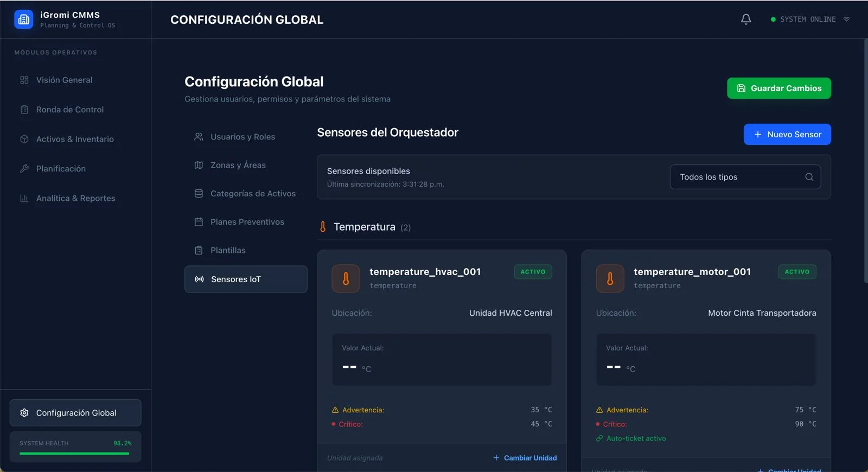Click the notification bell icon
Image resolution: width=868 pixels, height=472 pixels.
click(x=746, y=20)
